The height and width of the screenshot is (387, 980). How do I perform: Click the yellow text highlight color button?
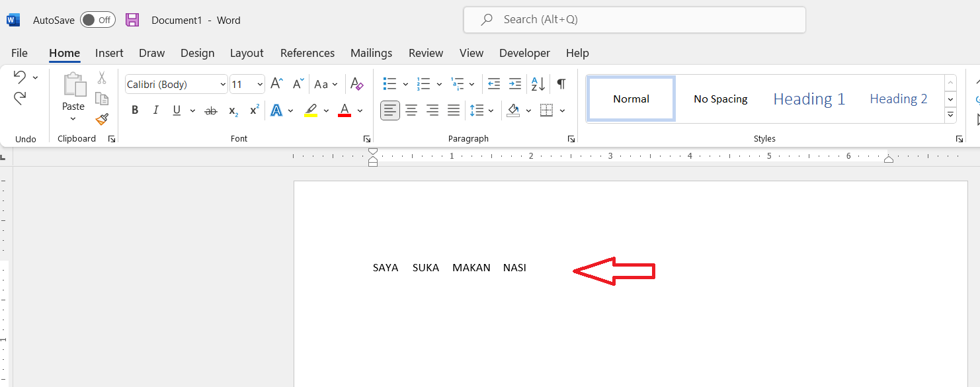pos(310,110)
